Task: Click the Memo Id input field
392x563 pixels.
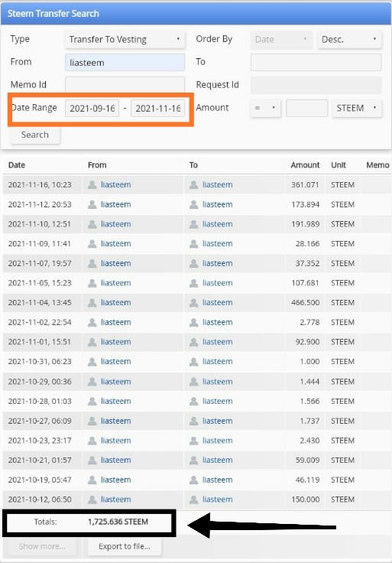Action: coord(125,85)
